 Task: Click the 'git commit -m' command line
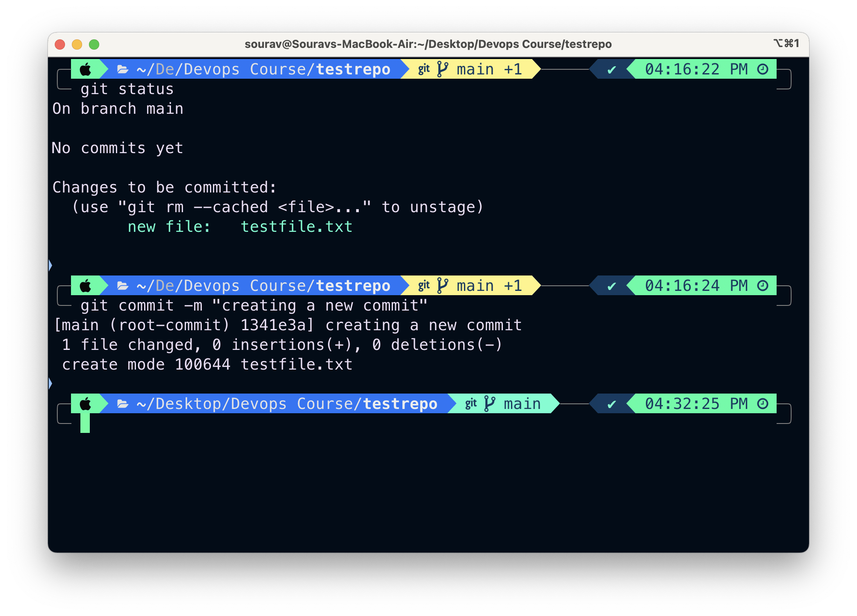(254, 306)
